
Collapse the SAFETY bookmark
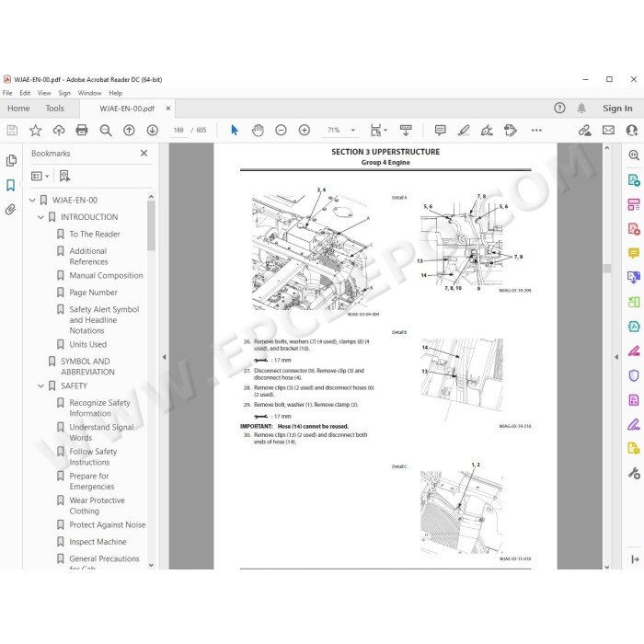click(x=40, y=385)
